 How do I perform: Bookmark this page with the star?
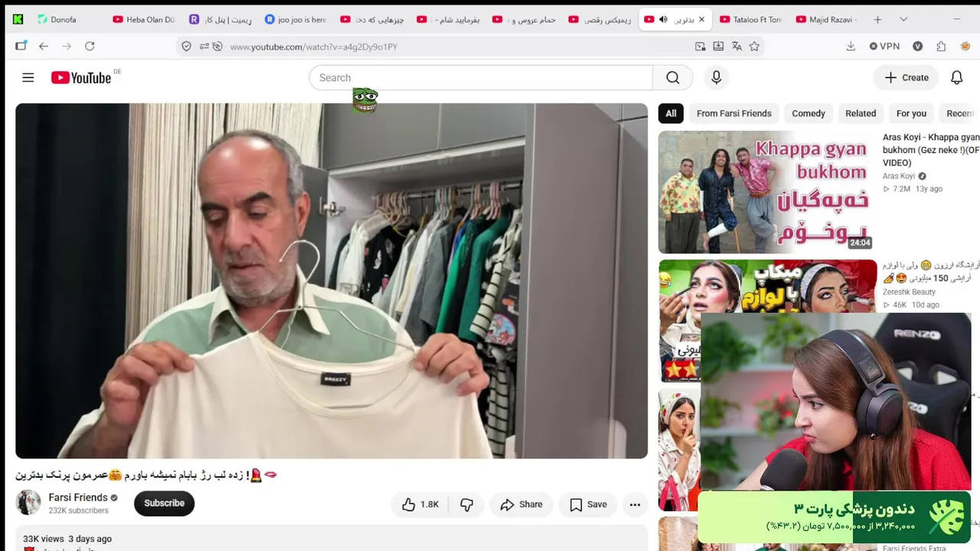[x=754, y=47]
